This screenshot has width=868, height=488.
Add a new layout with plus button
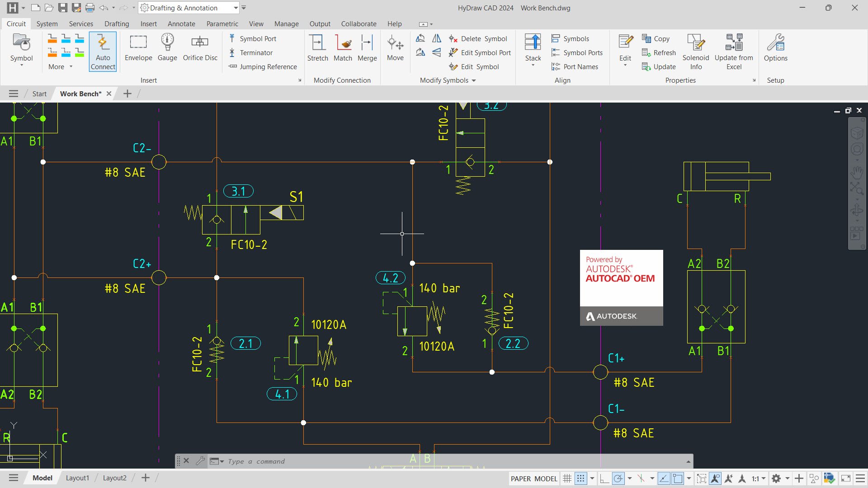(x=146, y=478)
